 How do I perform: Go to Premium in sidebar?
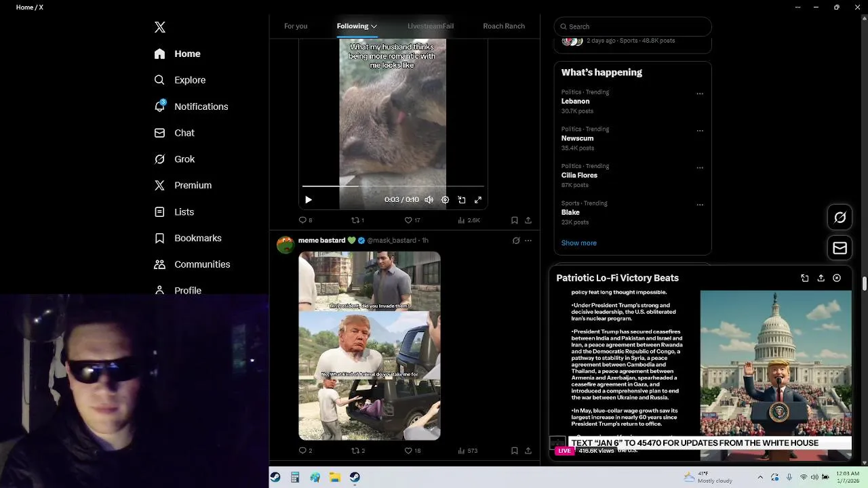(183, 185)
